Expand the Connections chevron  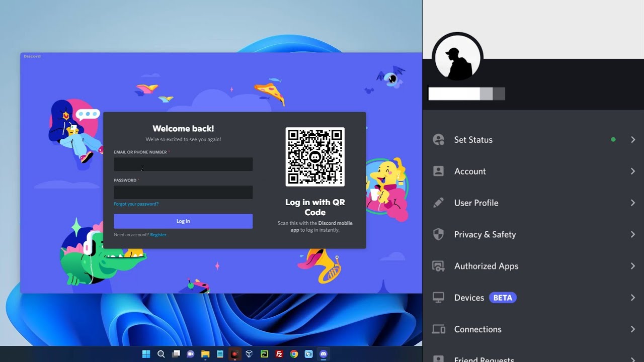pyautogui.click(x=633, y=329)
